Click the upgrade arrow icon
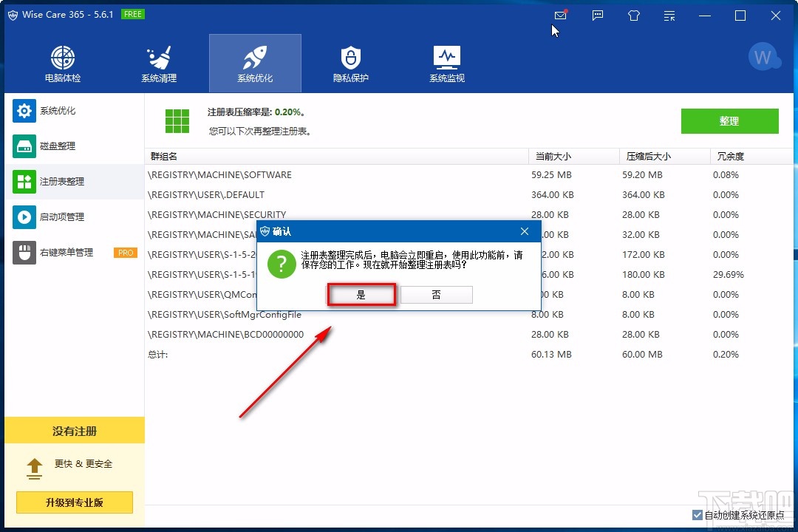The width and height of the screenshot is (798, 532). tap(34, 468)
